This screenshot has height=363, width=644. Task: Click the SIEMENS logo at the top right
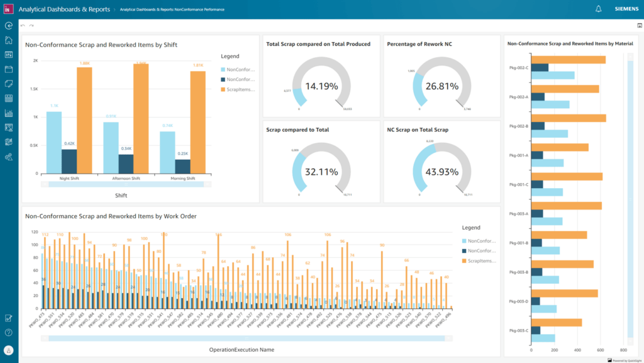coord(626,9)
